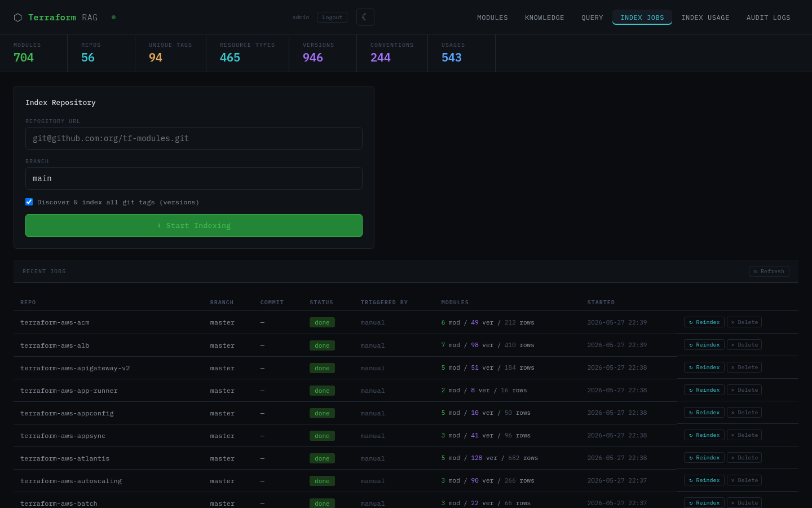Click the terraform-aws-acm repo name
This screenshot has height=508, width=812.
tap(55, 323)
